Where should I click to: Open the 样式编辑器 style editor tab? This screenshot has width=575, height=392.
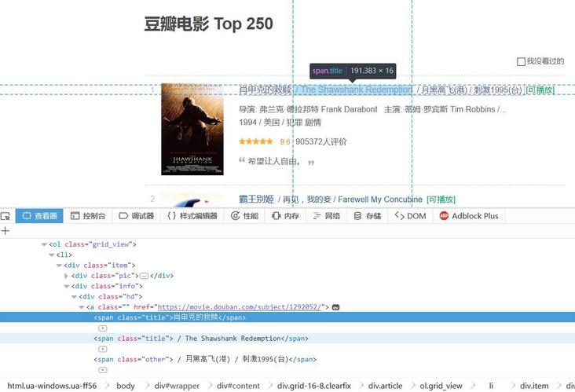pos(192,216)
